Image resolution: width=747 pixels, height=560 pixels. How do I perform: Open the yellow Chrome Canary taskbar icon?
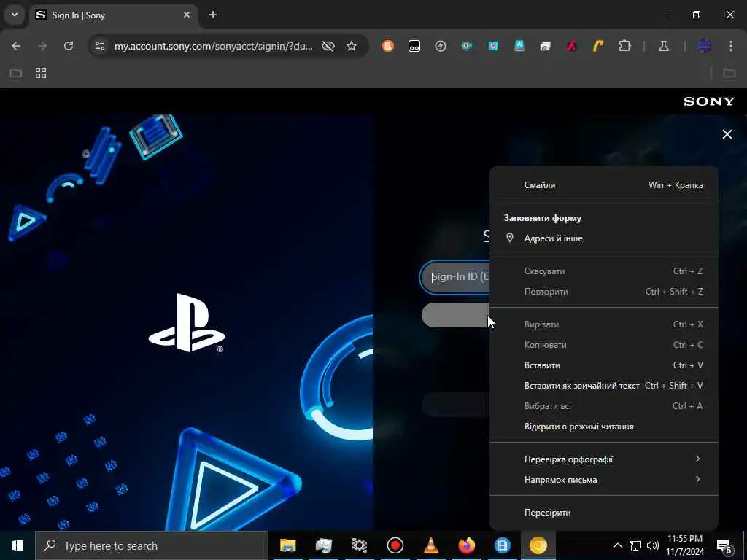point(538,545)
